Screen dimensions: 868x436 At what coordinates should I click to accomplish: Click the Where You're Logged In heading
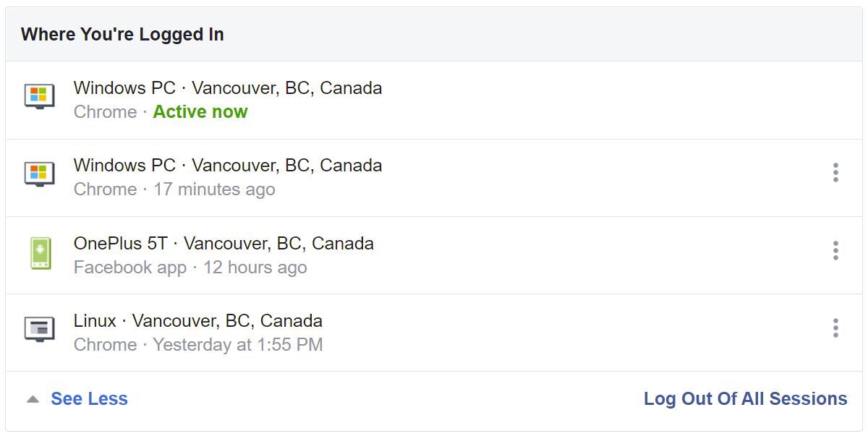click(122, 35)
